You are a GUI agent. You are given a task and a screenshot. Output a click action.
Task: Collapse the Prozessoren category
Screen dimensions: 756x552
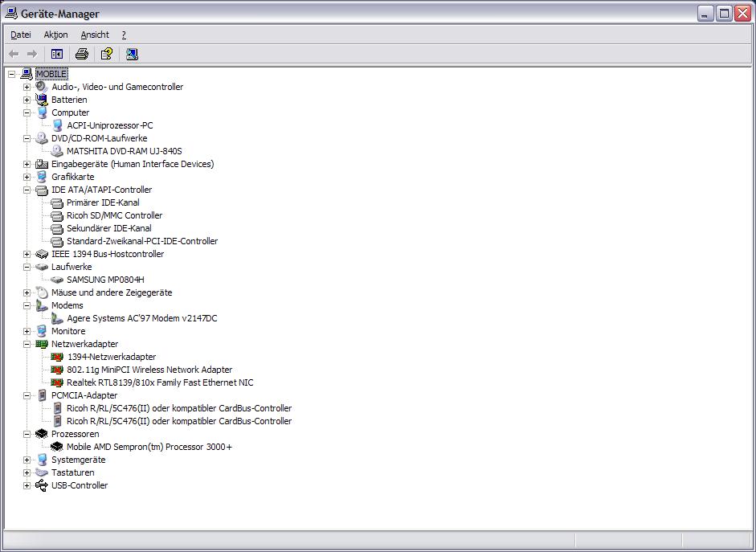click(x=27, y=435)
